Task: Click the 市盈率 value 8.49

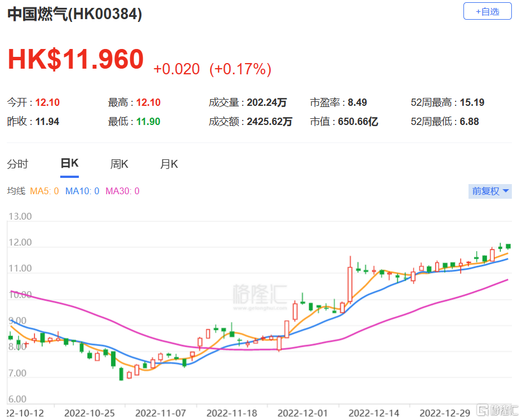Action: 357,102
